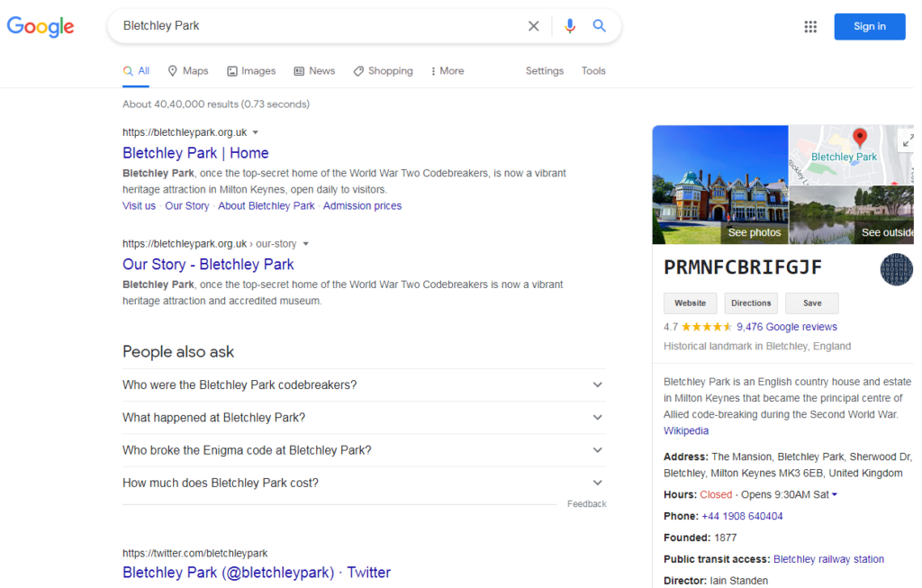Image resolution: width=922 pixels, height=588 pixels.
Task: Open the Bletchley Park Twitter result
Action: point(257,573)
